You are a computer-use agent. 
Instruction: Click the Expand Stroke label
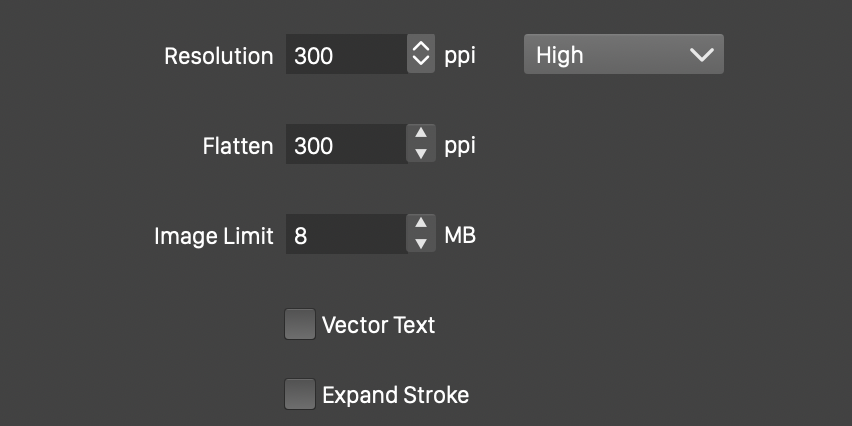[x=395, y=394]
